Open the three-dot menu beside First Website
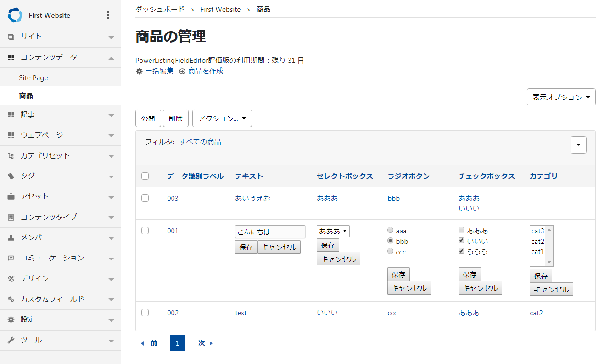610x364 pixels. 108,15
